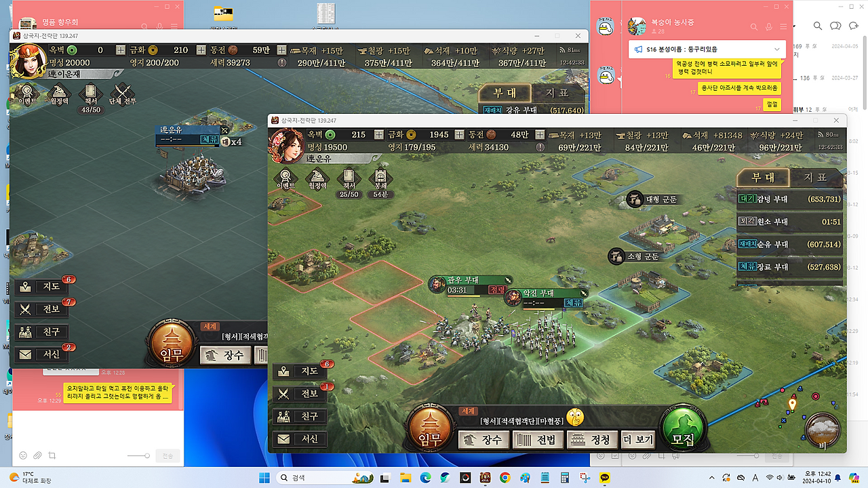Click player portrait avatar in back window
Viewport: 868px width, 488px height.
pyautogui.click(x=28, y=60)
